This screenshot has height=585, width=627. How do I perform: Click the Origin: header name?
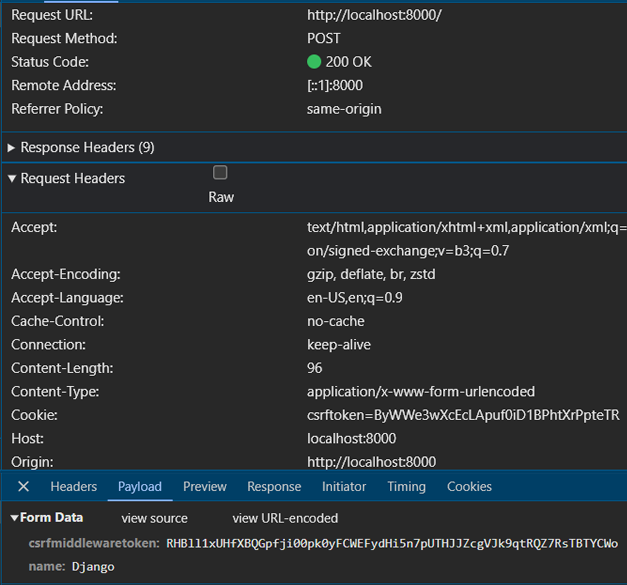pos(32,462)
